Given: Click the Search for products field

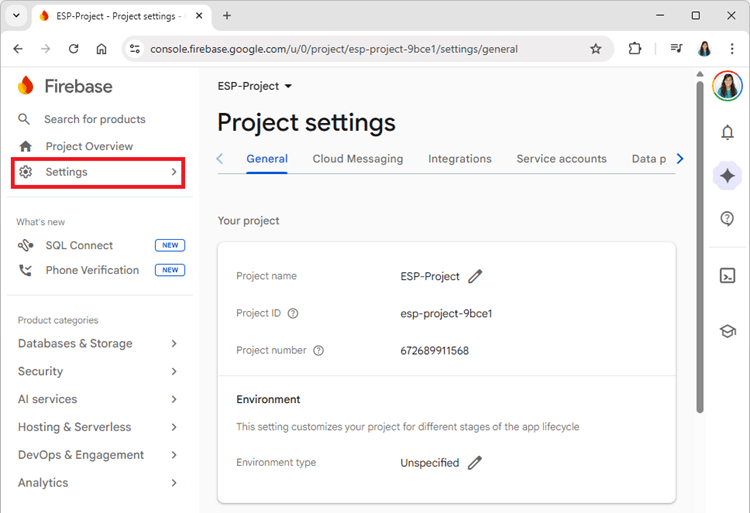Looking at the screenshot, I should pyautogui.click(x=95, y=119).
